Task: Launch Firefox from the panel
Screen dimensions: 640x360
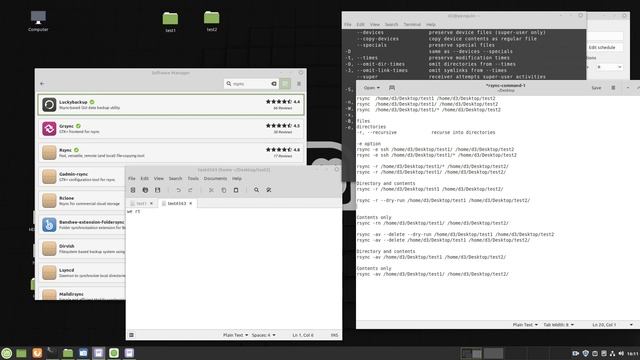Action: click(x=37, y=353)
